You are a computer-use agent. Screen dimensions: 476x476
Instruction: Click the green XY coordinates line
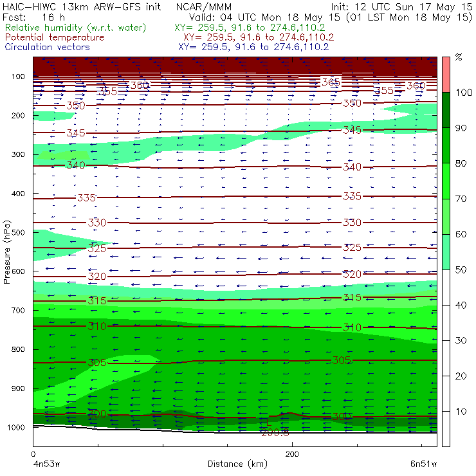(250, 28)
